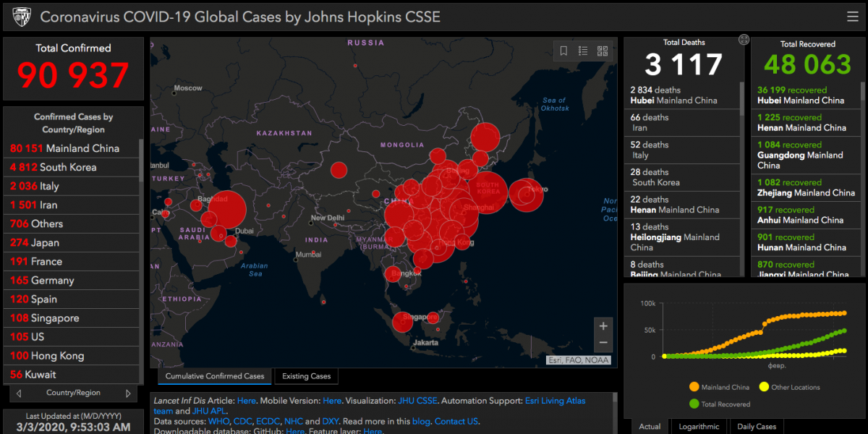Select South Korea in country list
Viewport: 868px width, 434px height.
click(71, 167)
